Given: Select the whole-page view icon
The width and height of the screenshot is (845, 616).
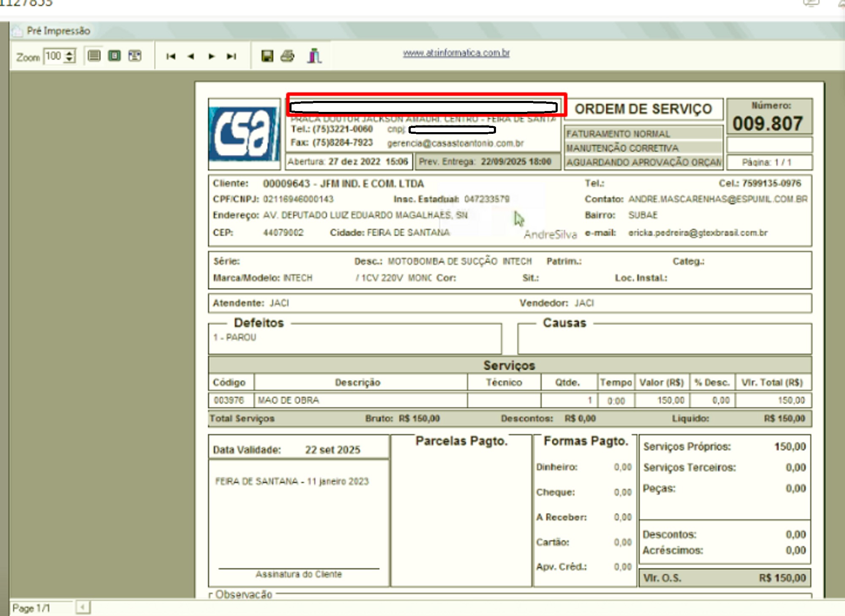Looking at the screenshot, I should [x=114, y=56].
